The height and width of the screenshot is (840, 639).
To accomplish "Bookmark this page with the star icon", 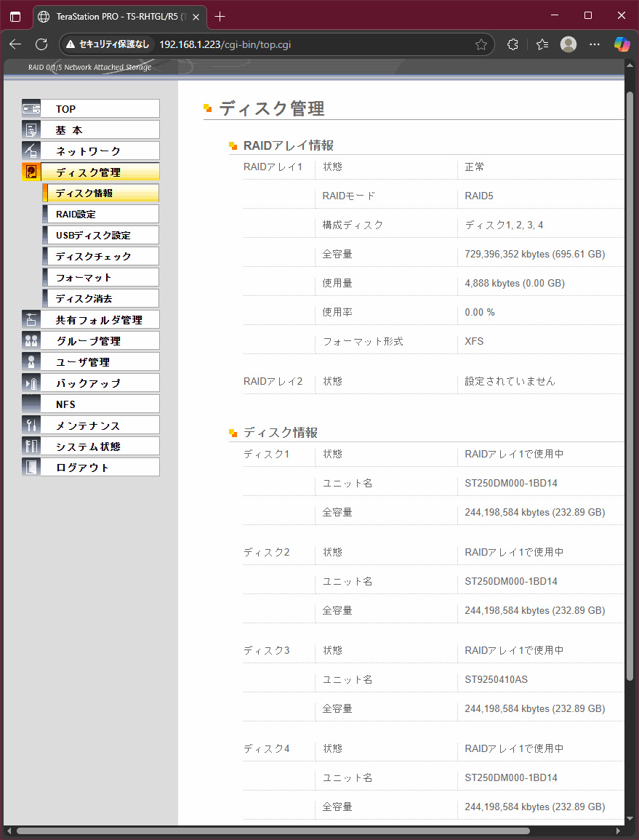I will point(481,44).
